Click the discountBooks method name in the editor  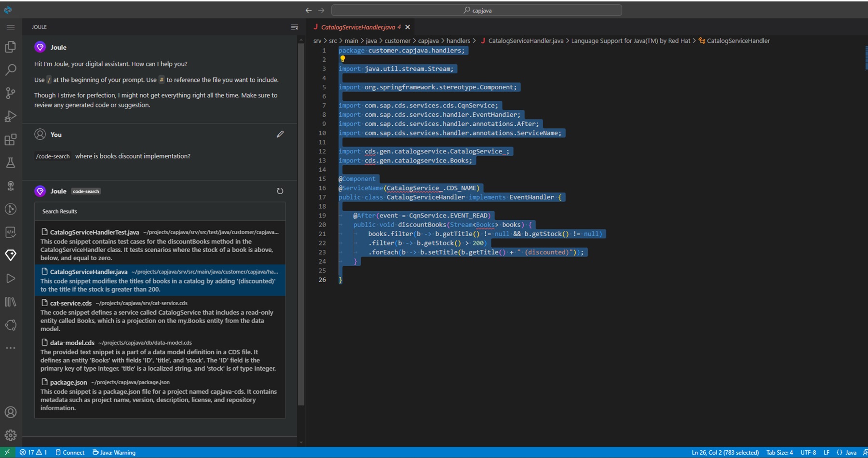pyautogui.click(x=421, y=225)
